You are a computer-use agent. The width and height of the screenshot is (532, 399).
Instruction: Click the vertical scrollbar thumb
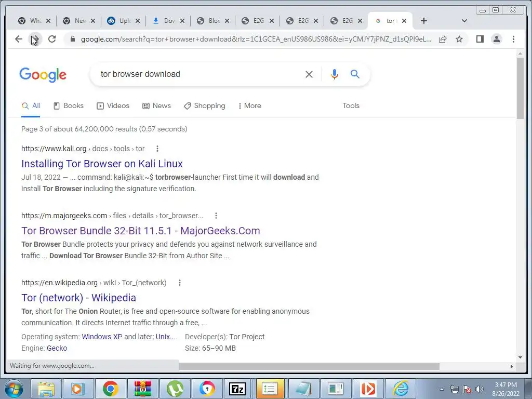point(520,88)
